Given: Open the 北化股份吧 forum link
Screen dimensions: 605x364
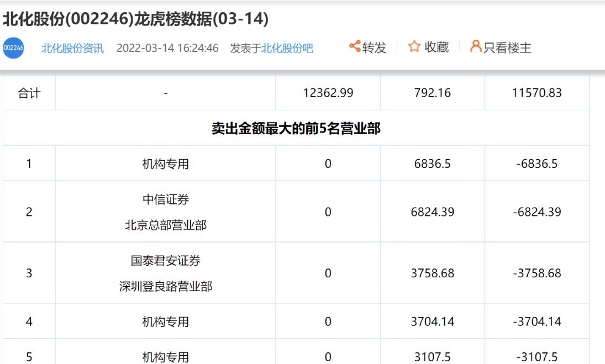Looking at the screenshot, I should 287,48.
